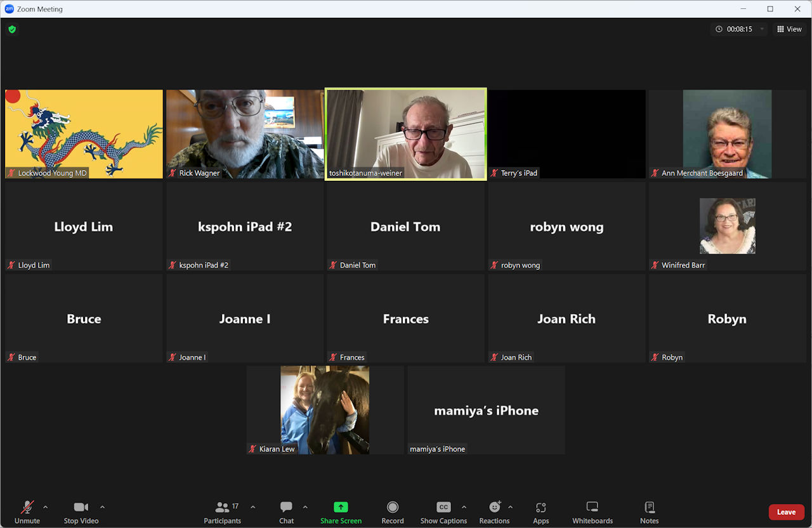The width and height of the screenshot is (812, 528).
Task: Open the Participants panel
Action: [x=222, y=512]
